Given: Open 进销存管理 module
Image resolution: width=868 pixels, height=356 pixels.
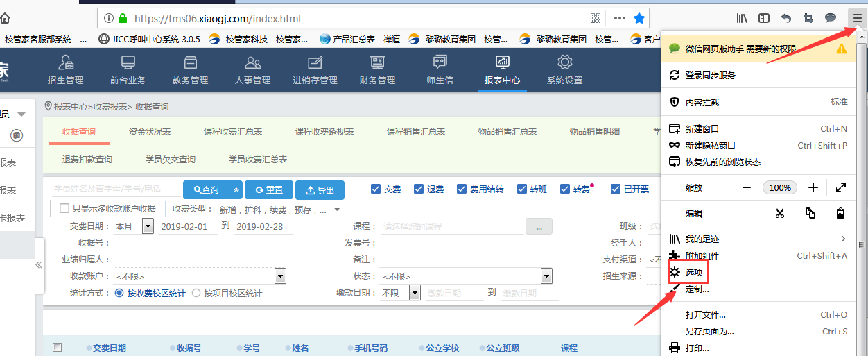Looking at the screenshot, I should pyautogui.click(x=315, y=70).
